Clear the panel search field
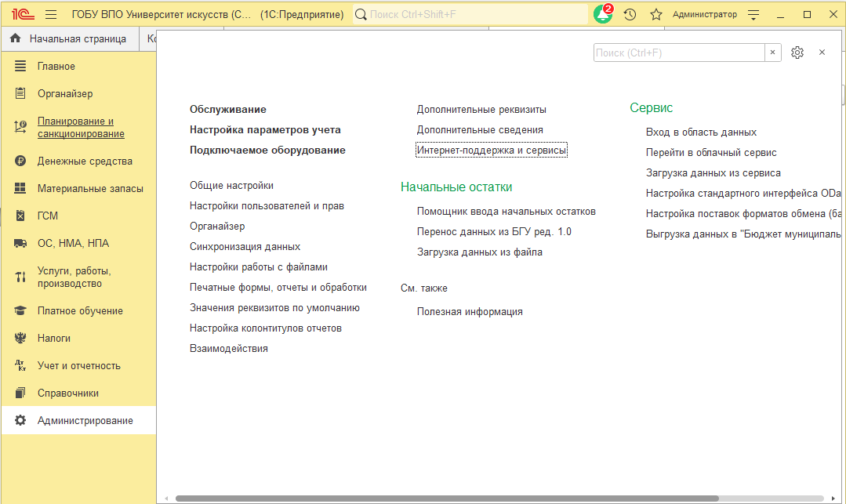846x504 pixels. (772, 53)
